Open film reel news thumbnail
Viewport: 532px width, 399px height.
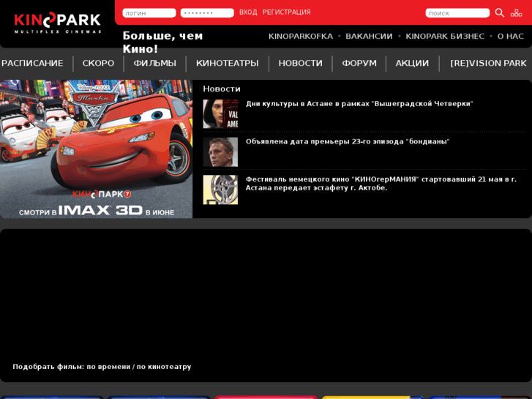pos(220,190)
